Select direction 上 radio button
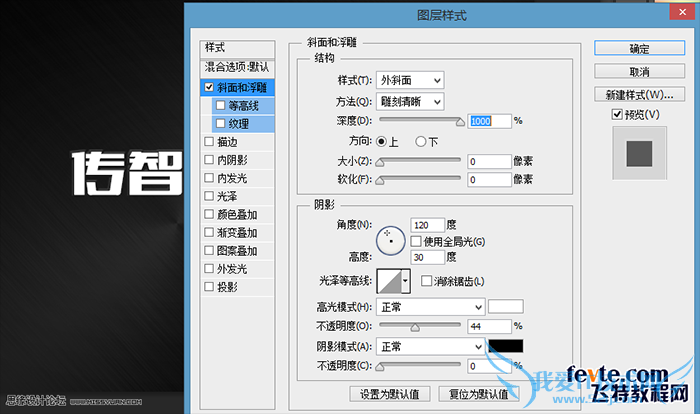The image size is (700, 414). click(381, 142)
